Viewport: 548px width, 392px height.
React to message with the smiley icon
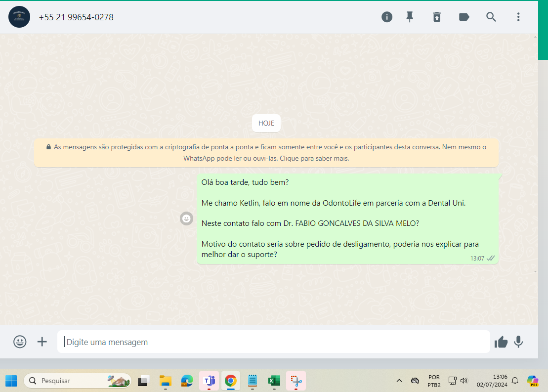tap(187, 218)
